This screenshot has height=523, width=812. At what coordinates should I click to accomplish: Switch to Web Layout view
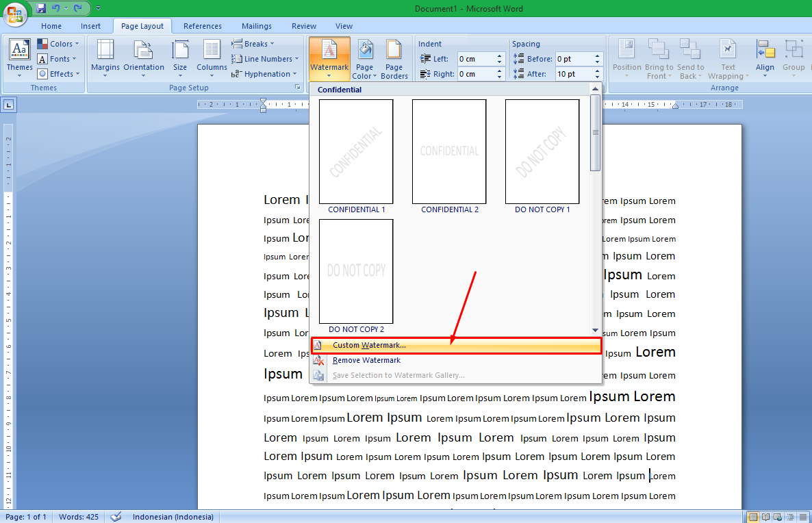(x=778, y=517)
